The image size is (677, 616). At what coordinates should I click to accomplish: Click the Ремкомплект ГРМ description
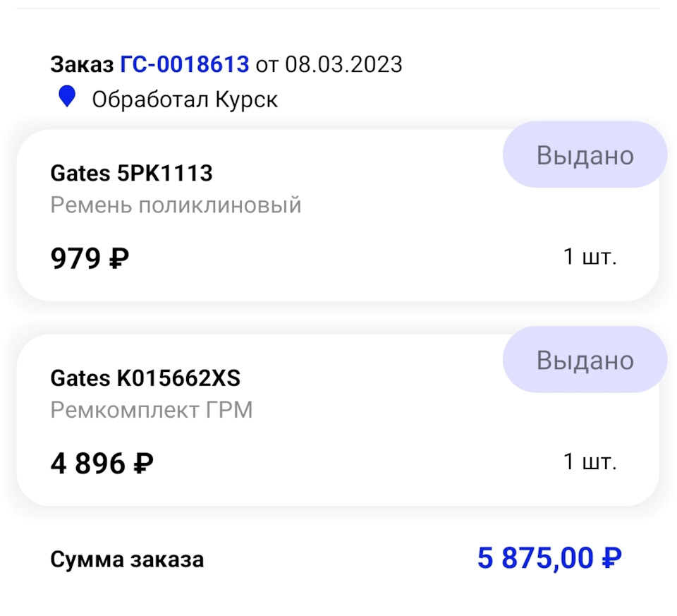[151, 409]
